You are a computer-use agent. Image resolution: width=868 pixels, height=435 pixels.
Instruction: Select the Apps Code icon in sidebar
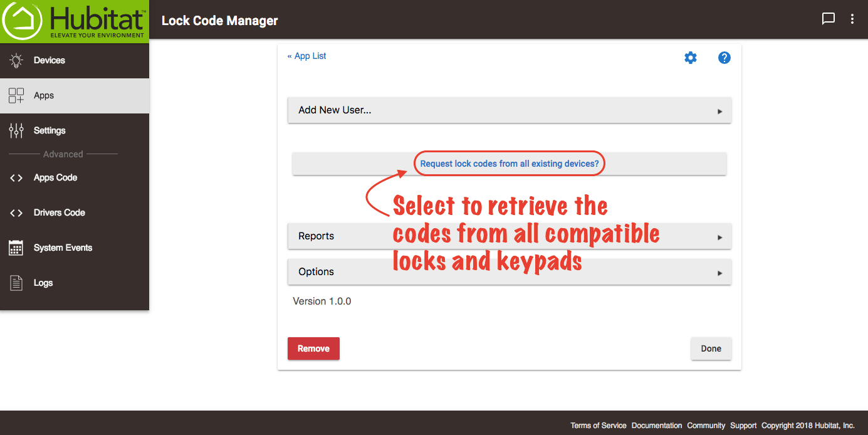point(16,177)
